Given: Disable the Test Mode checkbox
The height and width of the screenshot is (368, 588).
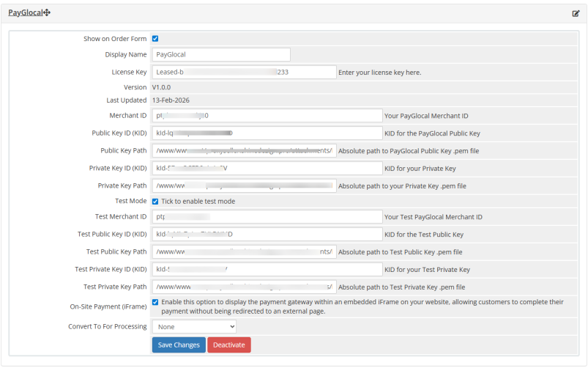Looking at the screenshot, I should point(155,202).
